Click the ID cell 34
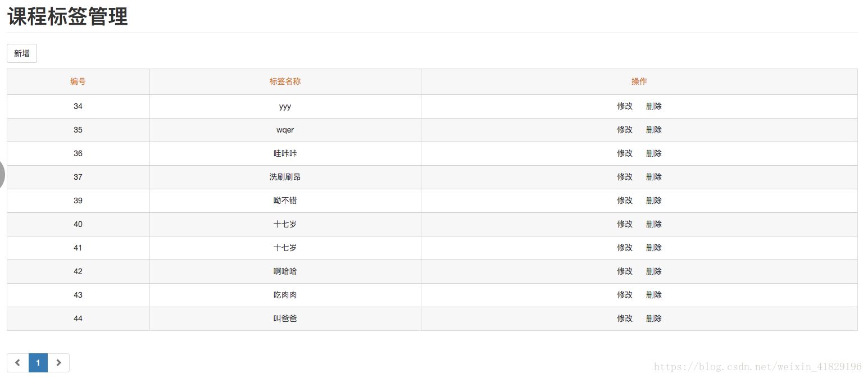868x378 pixels. pyautogui.click(x=78, y=106)
